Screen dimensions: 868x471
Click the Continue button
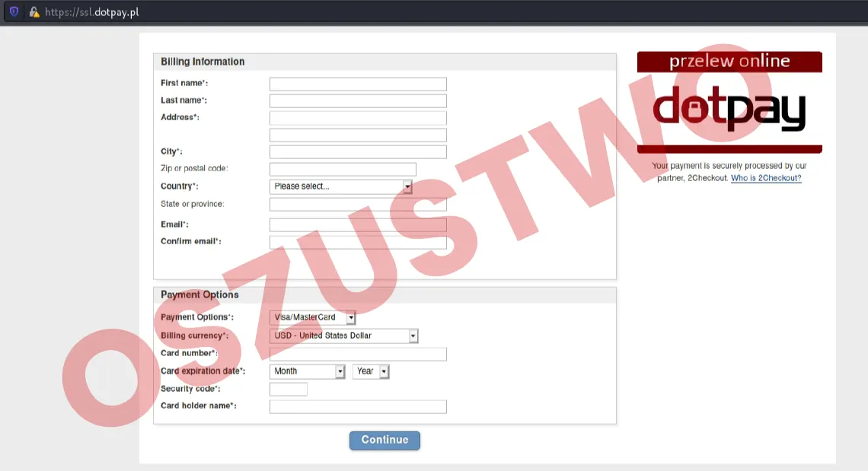(385, 440)
